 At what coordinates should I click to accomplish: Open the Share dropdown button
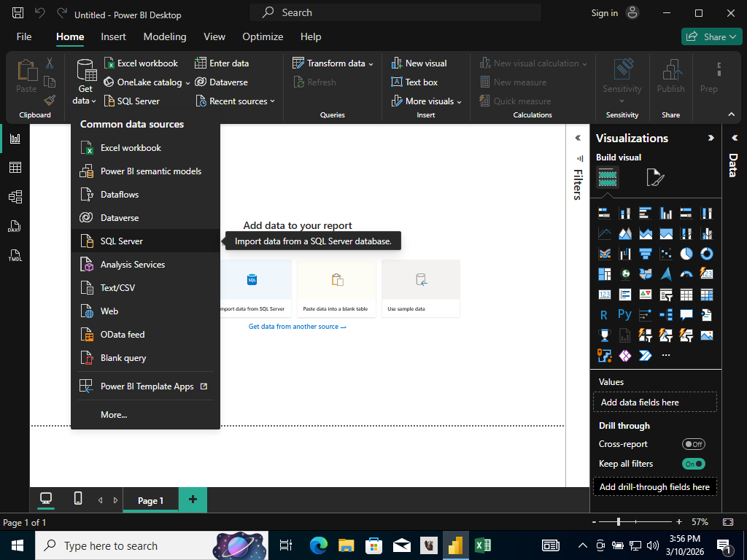pyautogui.click(x=711, y=36)
